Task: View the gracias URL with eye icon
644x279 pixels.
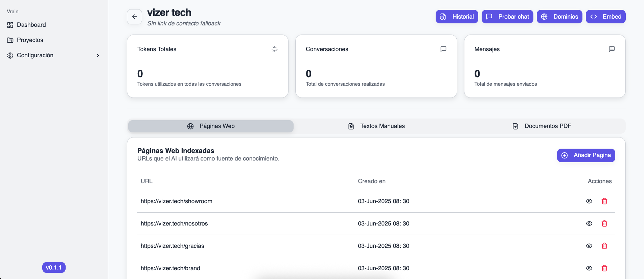Action: (589, 246)
